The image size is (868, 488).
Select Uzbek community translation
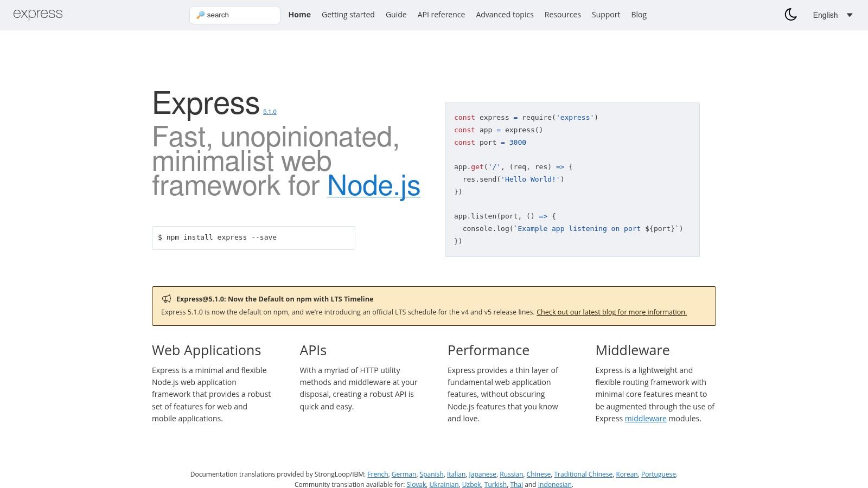tap(471, 484)
